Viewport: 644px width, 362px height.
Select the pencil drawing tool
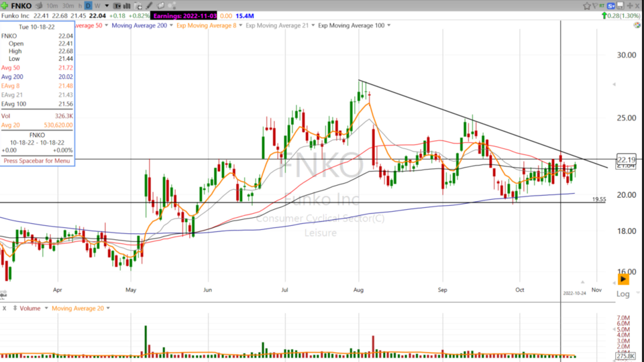point(150,6)
